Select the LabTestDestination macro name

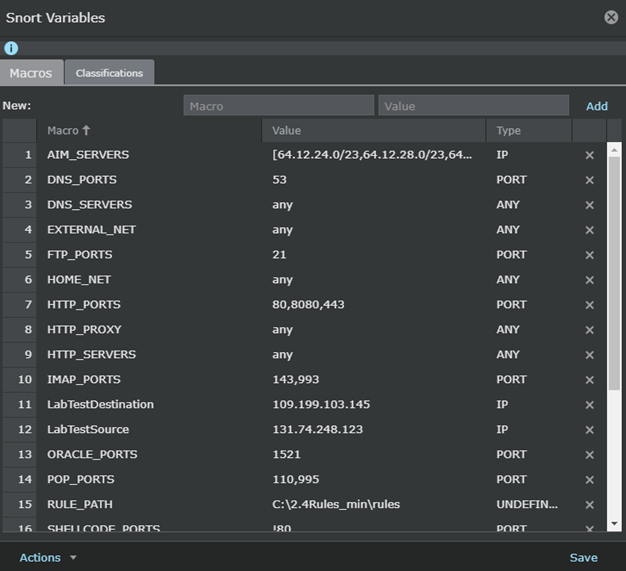pos(100,404)
